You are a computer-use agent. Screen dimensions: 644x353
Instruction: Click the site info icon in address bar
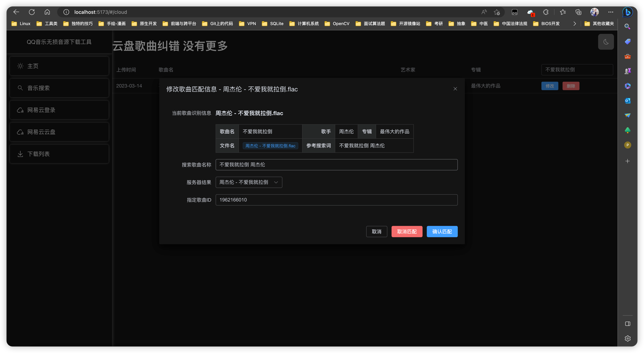66,12
